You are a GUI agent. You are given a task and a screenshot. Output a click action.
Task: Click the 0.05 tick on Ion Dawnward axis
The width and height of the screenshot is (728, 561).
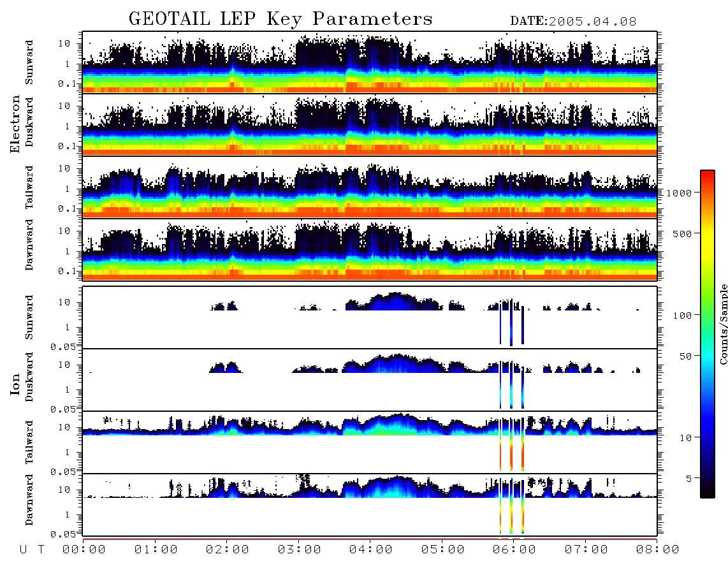click(62, 534)
